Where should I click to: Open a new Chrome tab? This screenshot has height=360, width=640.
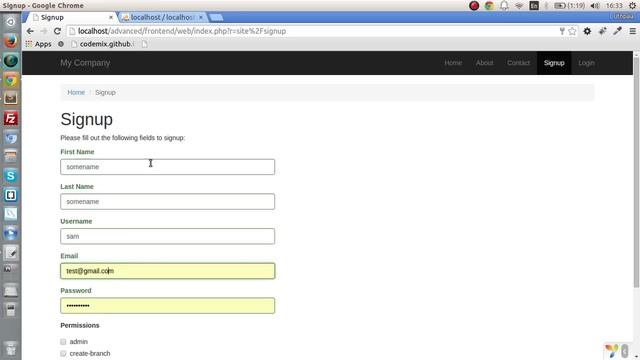(216, 18)
